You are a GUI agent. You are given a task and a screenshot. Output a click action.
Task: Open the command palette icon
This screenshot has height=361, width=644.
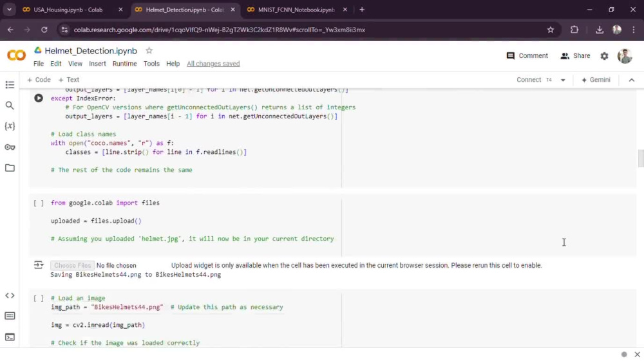(10, 316)
